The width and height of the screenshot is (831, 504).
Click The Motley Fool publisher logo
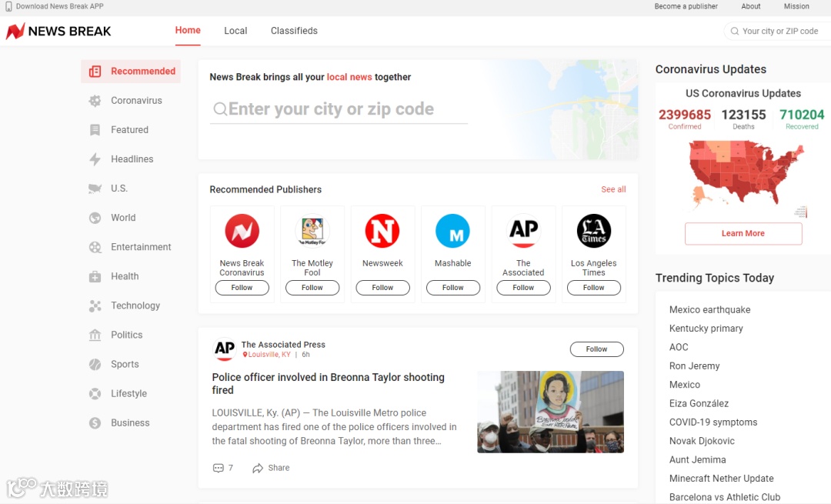[312, 231]
